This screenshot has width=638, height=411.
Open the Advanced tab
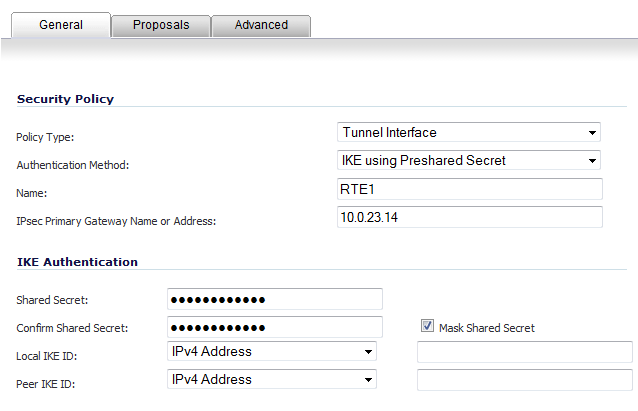click(x=261, y=25)
